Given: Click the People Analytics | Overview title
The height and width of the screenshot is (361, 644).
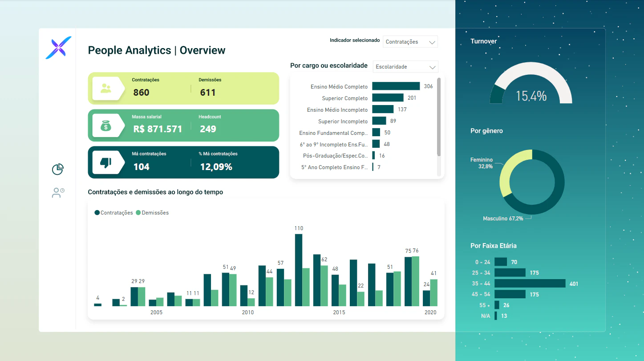Looking at the screenshot, I should (x=157, y=50).
